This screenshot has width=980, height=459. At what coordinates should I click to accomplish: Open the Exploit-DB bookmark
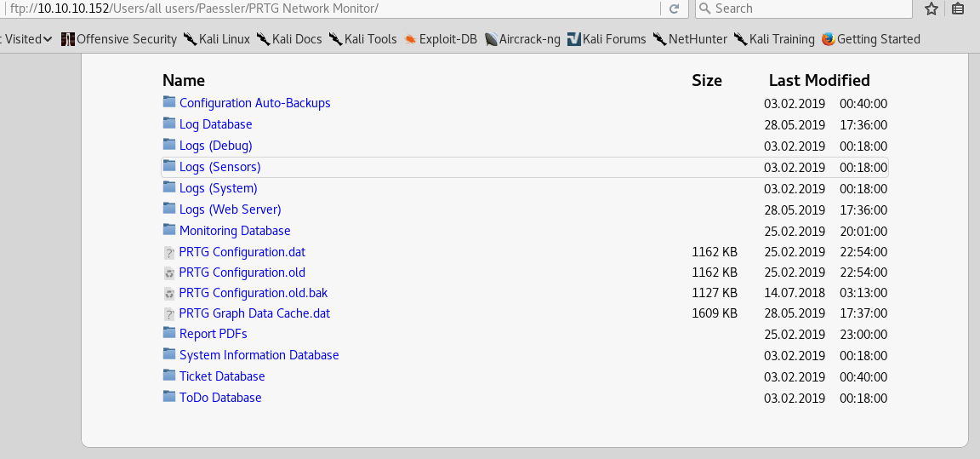(x=440, y=39)
